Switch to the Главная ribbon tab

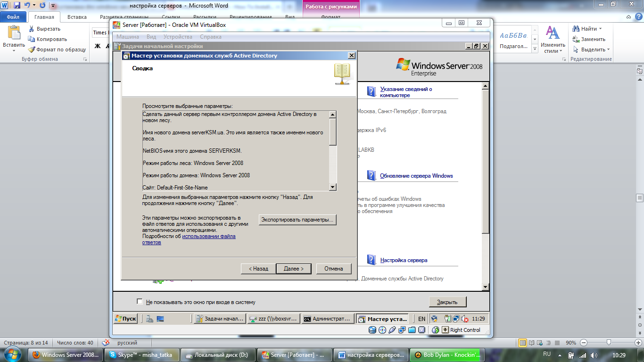coord(44,17)
